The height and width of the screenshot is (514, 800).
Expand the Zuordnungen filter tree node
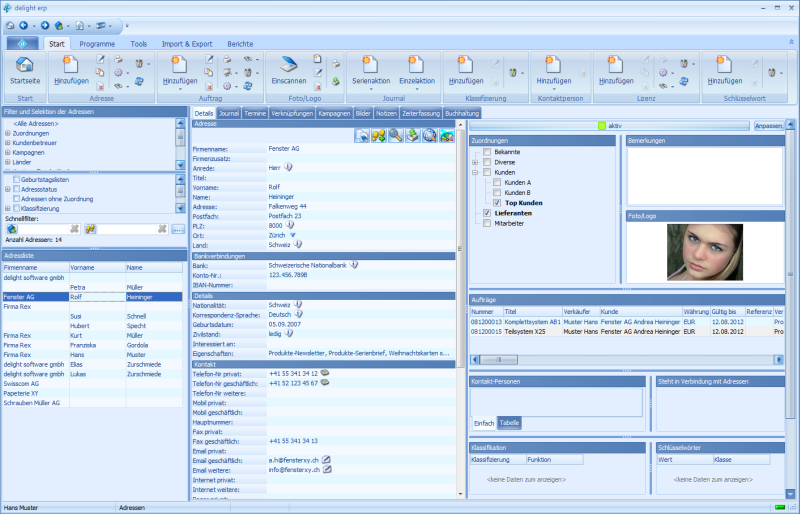point(8,133)
